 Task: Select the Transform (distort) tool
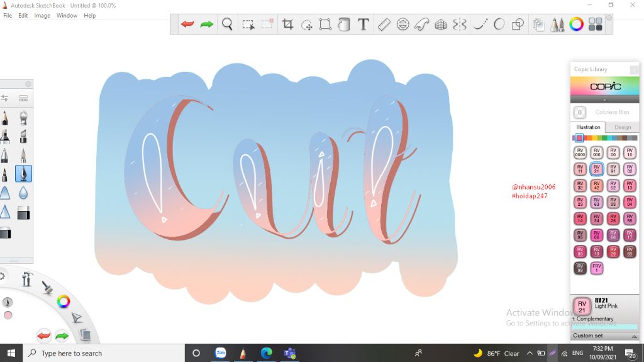pos(325,25)
